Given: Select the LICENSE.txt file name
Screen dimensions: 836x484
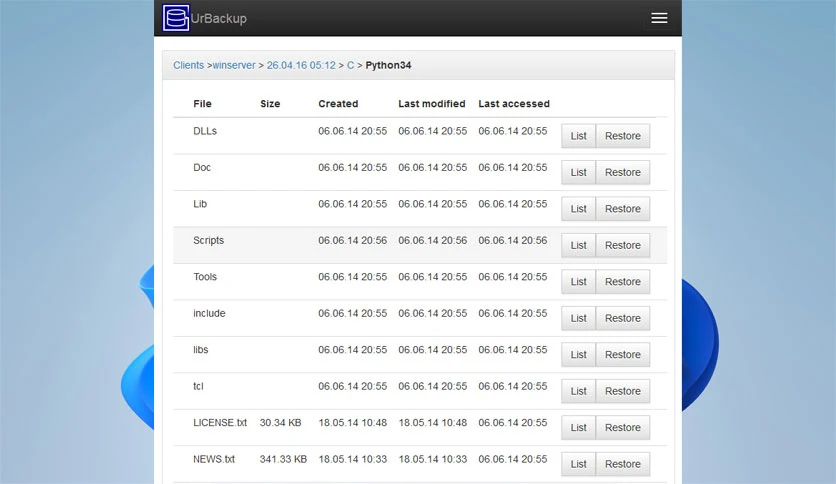Looking at the screenshot, I should (220, 423).
